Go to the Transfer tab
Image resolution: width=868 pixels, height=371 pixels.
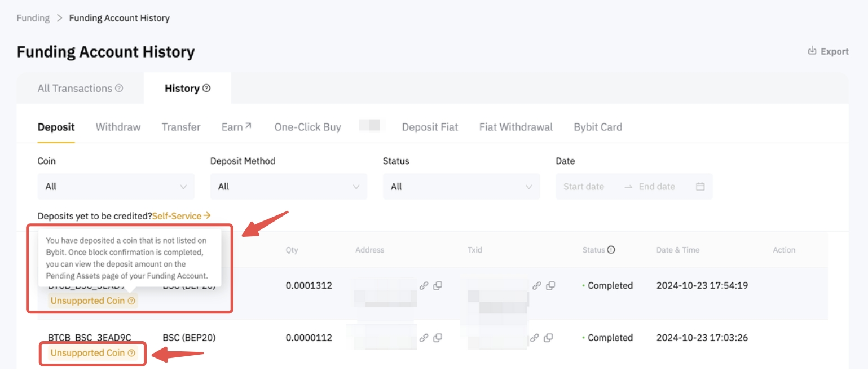(180, 127)
